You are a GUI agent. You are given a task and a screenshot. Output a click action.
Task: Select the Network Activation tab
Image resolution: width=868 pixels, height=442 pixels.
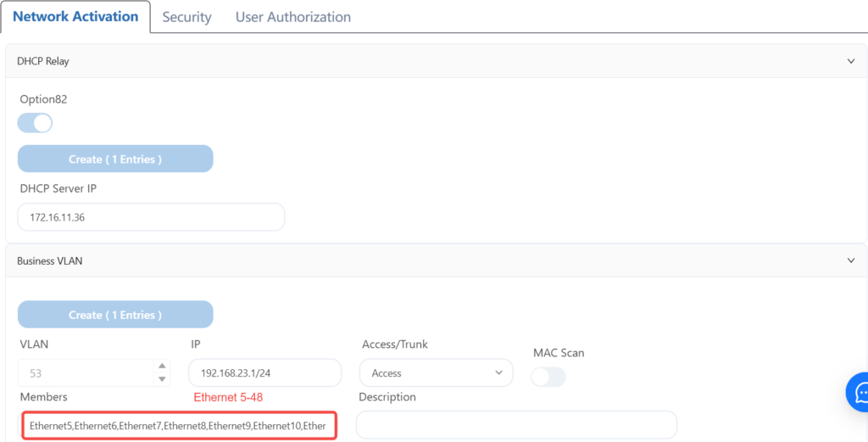click(x=75, y=17)
